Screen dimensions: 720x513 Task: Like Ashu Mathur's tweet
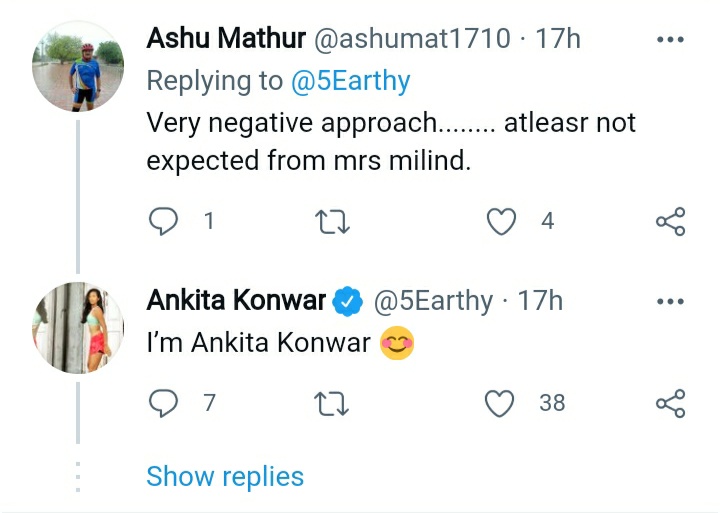[500, 221]
